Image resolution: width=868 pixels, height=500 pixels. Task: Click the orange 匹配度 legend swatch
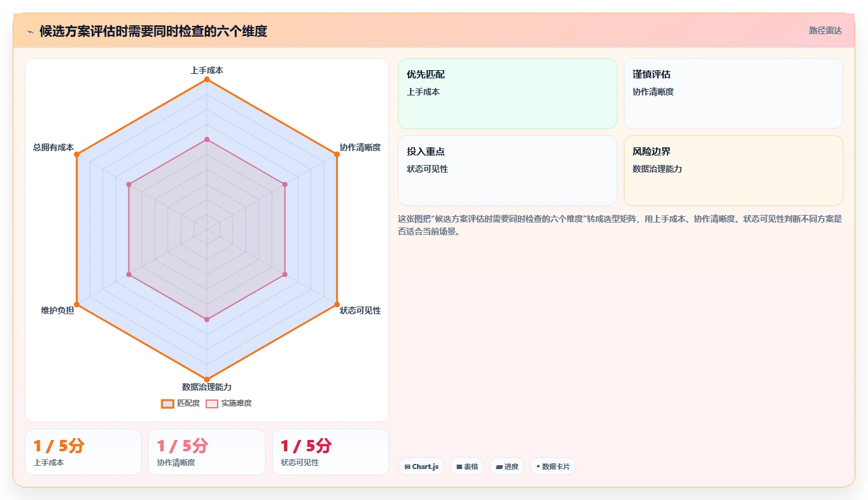pos(168,403)
